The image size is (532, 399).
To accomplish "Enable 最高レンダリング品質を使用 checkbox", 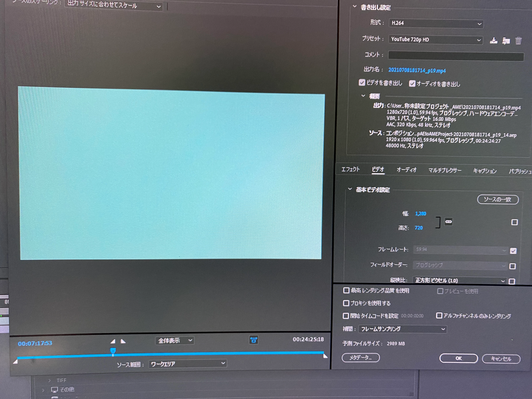I will click(x=346, y=290).
